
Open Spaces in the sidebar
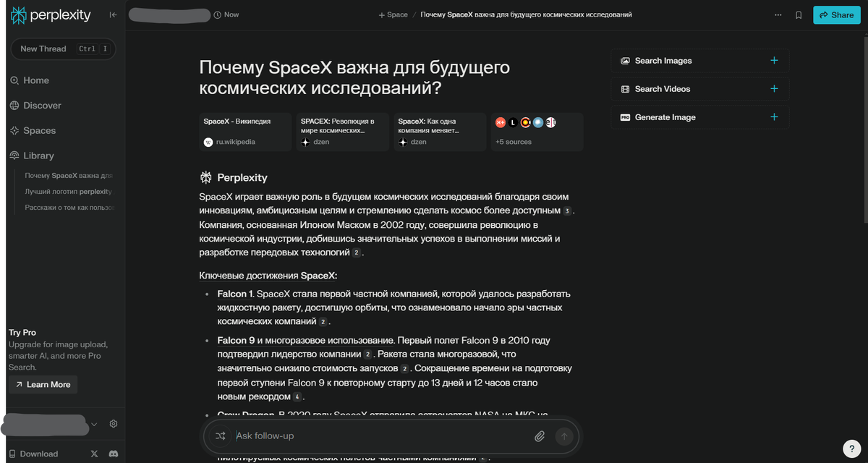(33, 131)
